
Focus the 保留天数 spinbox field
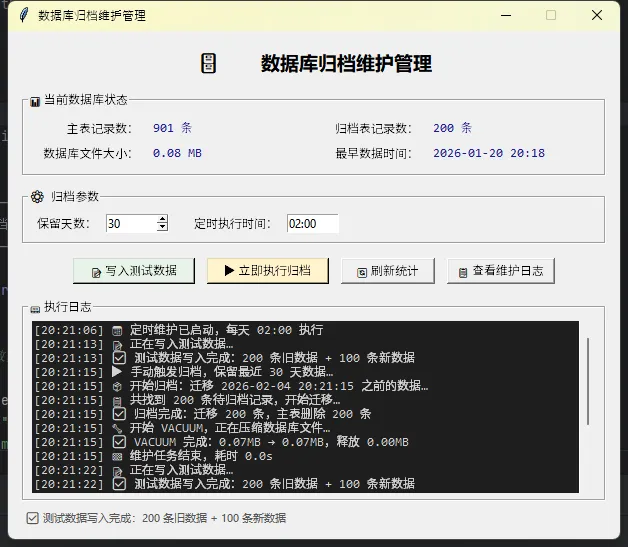pos(131,223)
